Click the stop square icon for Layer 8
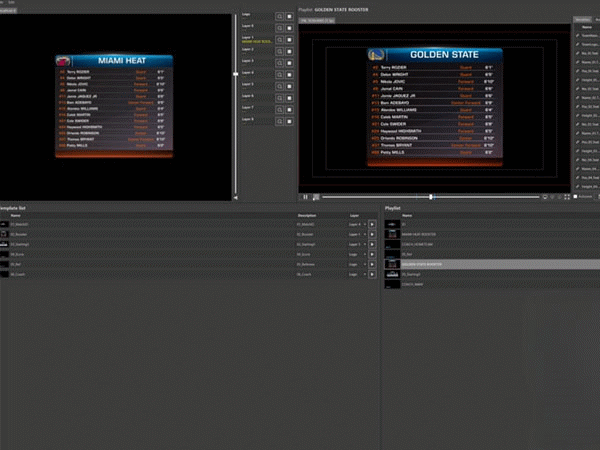 point(289,120)
